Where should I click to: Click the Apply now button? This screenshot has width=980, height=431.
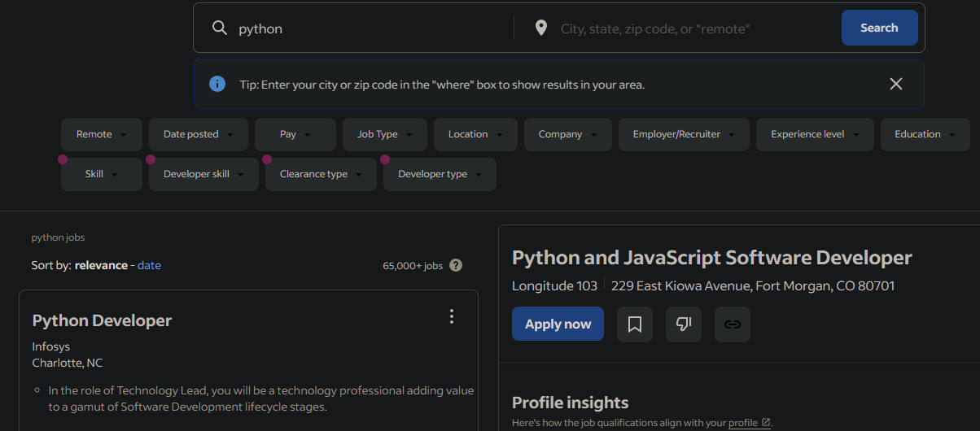[x=558, y=324]
